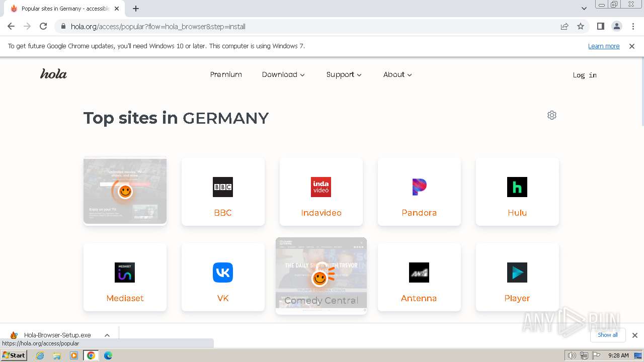The image size is (644, 362).
Task: Open the Chrome profile avatar
Action: click(x=617, y=26)
